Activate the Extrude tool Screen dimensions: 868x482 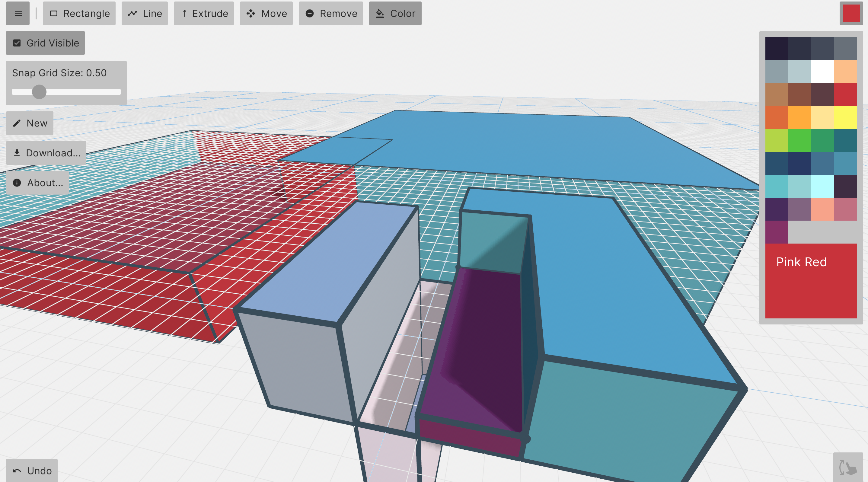click(x=204, y=13)
